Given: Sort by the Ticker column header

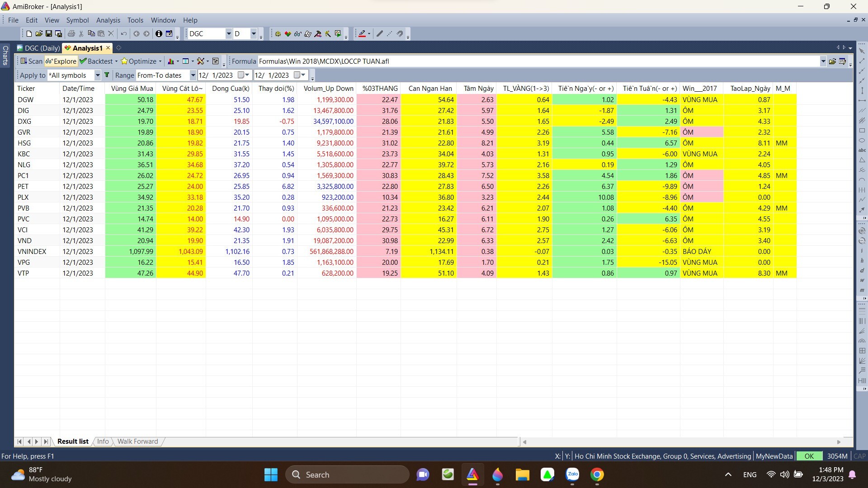Looking at the screenshot, I should 37,89.
